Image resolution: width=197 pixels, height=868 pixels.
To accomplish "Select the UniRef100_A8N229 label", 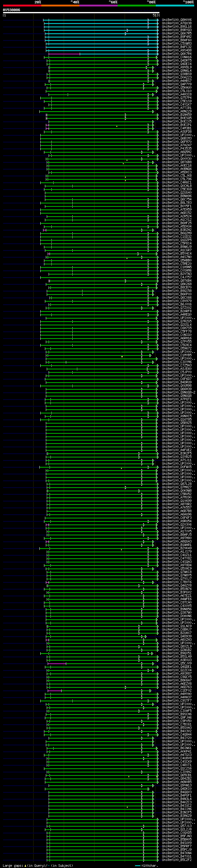I will [176, 111].
